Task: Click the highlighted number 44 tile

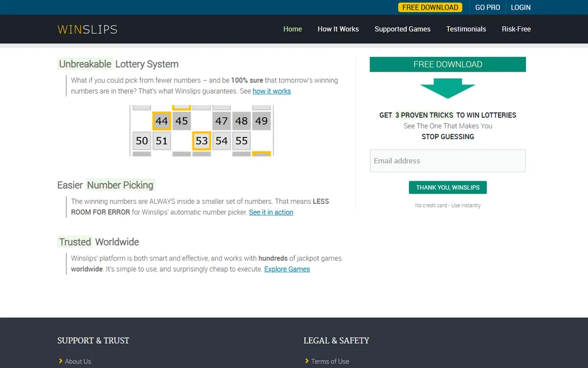Action: 161,121
